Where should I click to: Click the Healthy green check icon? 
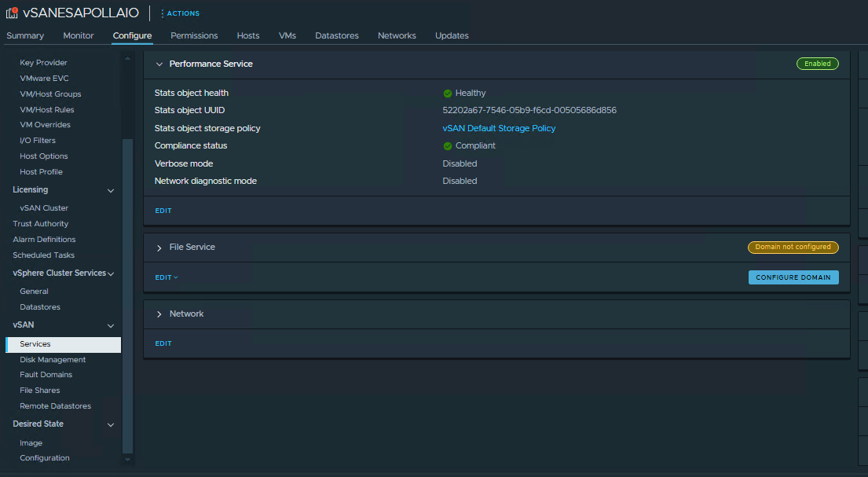click(447, 94)
